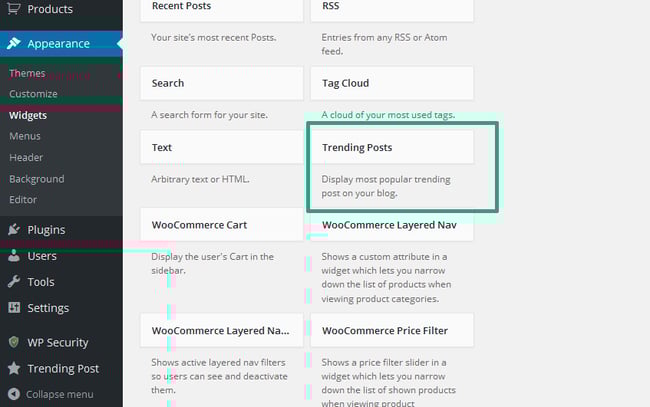Open the Themes submenu item
This screenshot has height=407, width=650.
coord(27,73)
